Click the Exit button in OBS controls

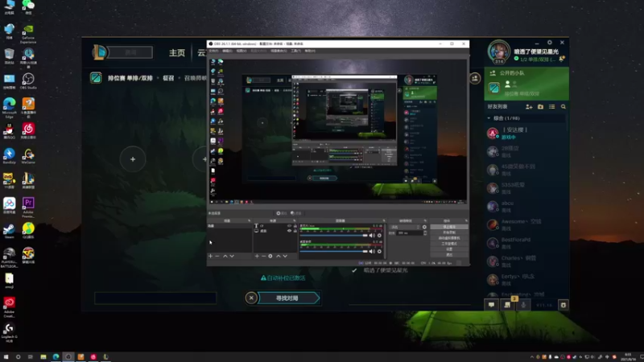point(449,255)
